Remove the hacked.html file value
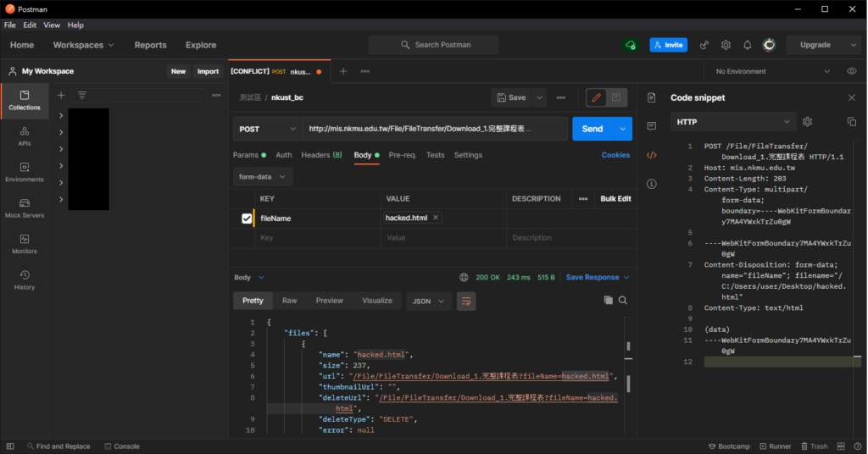 click(x=436, y=218)
